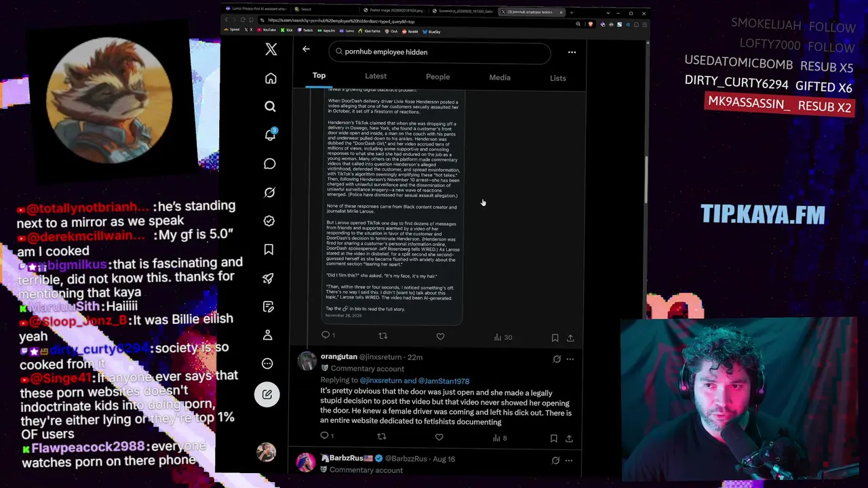Click the Brave shields icon in address bar
Image resolution: width=868 pixels, height=488 pixels.
click(591, 24)
